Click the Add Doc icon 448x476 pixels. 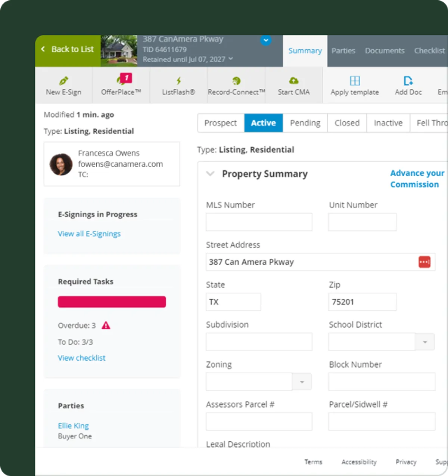pos(408,81)
